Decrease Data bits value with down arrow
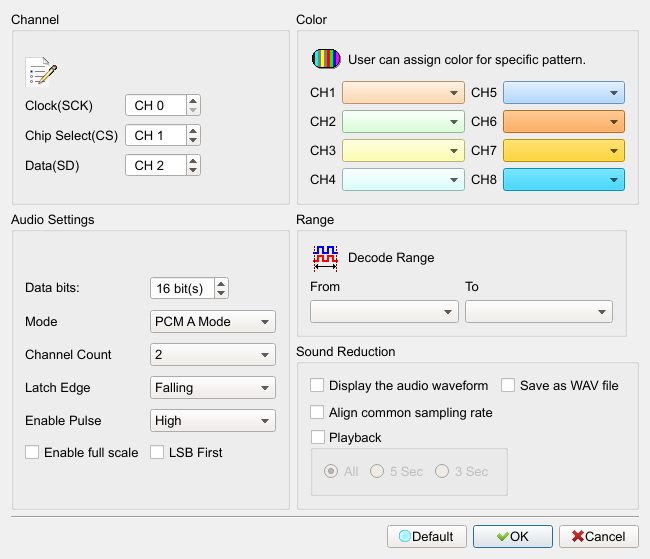 pos(221,293)
